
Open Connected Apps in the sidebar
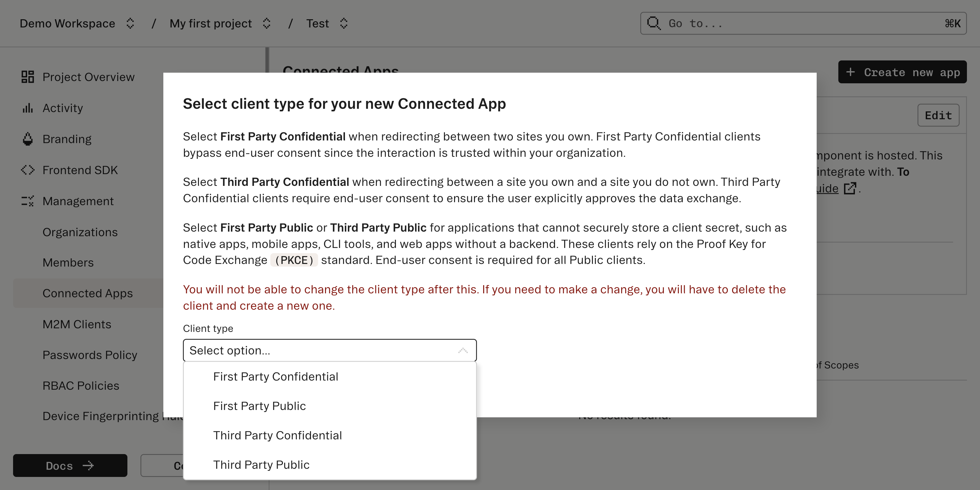point(88,293)
